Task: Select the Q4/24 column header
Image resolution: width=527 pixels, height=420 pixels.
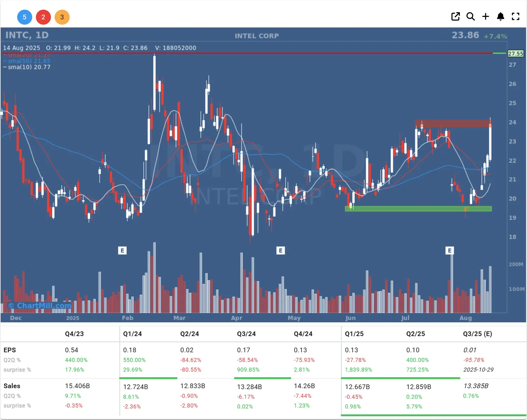Action: click(303, 334)
